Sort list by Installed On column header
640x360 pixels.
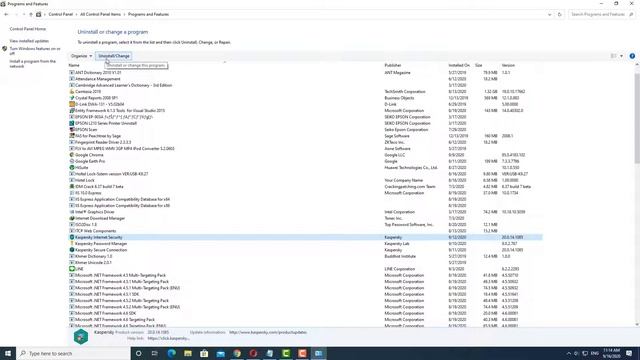click(x=459, y=65)
